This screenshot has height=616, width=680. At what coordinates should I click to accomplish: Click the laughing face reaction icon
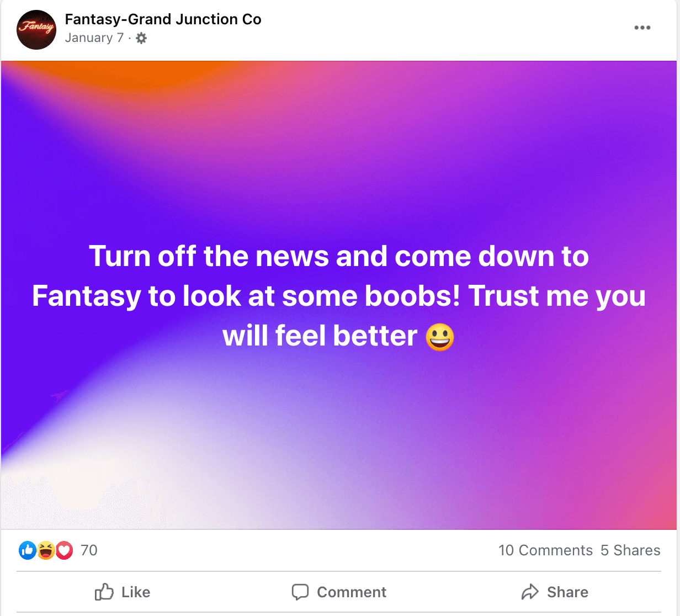(x=46, y=550)
